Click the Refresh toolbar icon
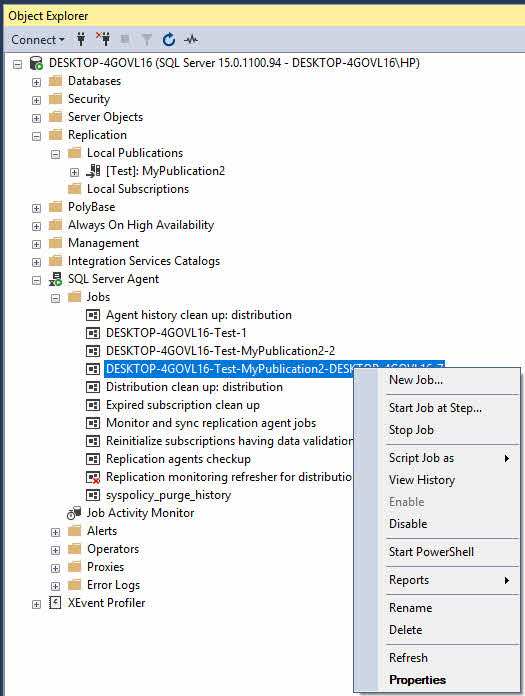 (x=169, y=40)
